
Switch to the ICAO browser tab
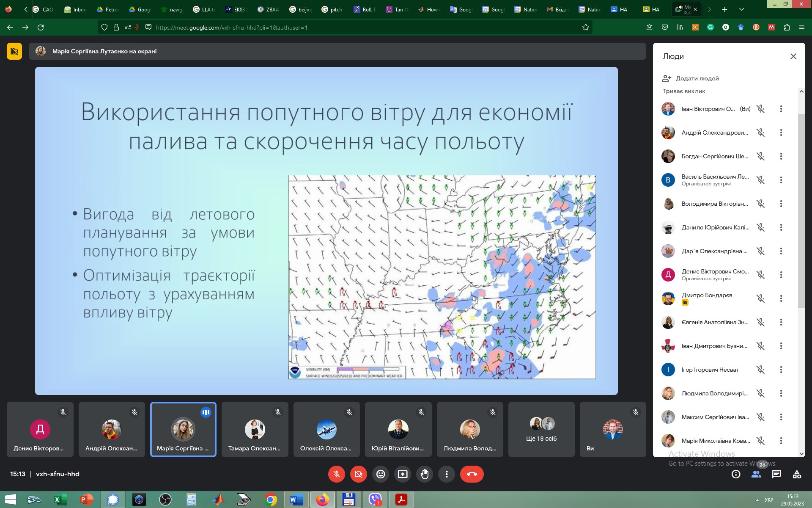pos(44,9)
